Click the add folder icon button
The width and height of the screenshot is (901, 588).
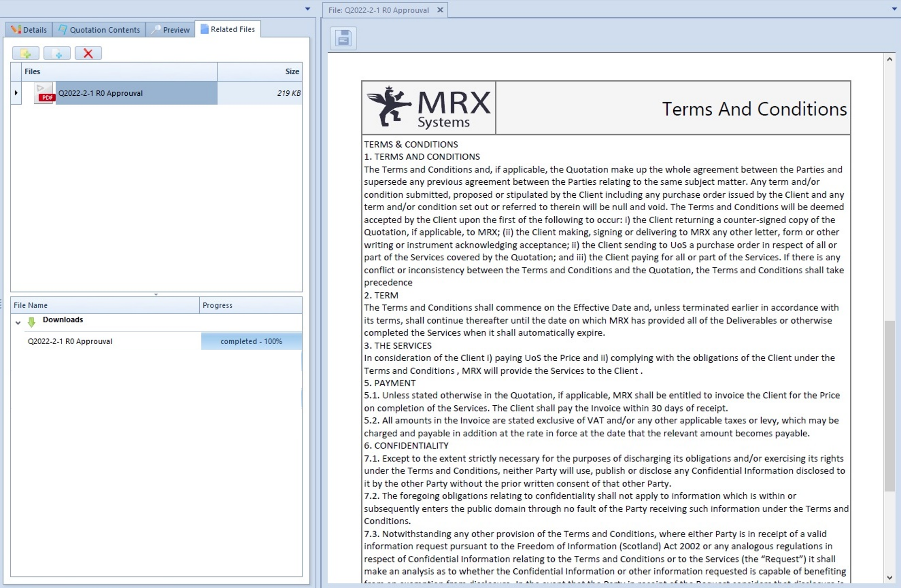pos(26,53)
